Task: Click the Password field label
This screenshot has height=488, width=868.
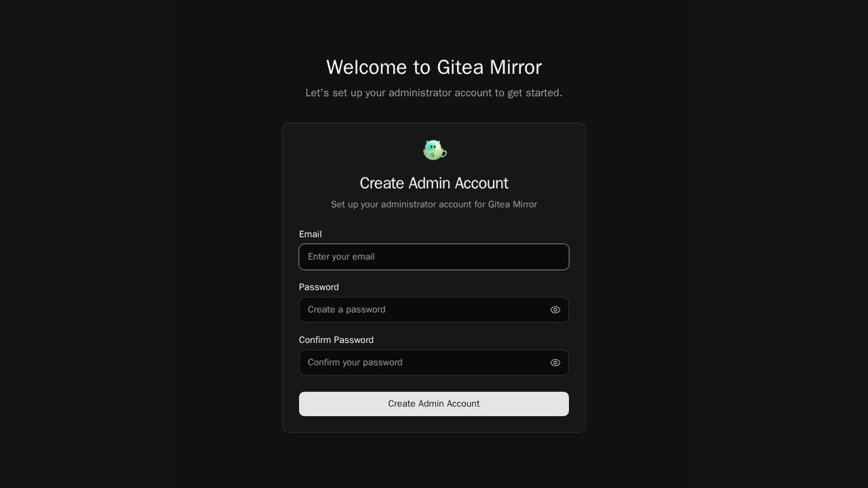Action: [319, 287]
